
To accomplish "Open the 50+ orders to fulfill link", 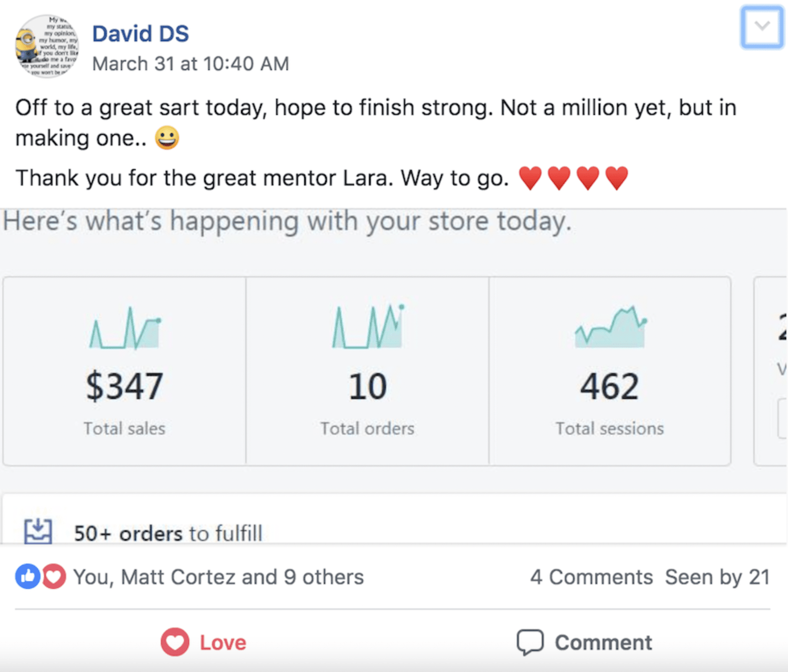I will coord(168,533).
